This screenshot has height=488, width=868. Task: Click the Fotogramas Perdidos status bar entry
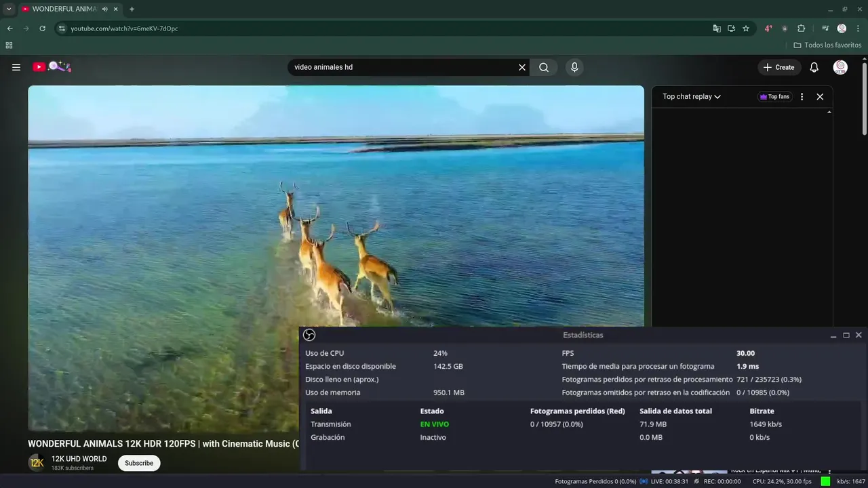tap(595, 481)
